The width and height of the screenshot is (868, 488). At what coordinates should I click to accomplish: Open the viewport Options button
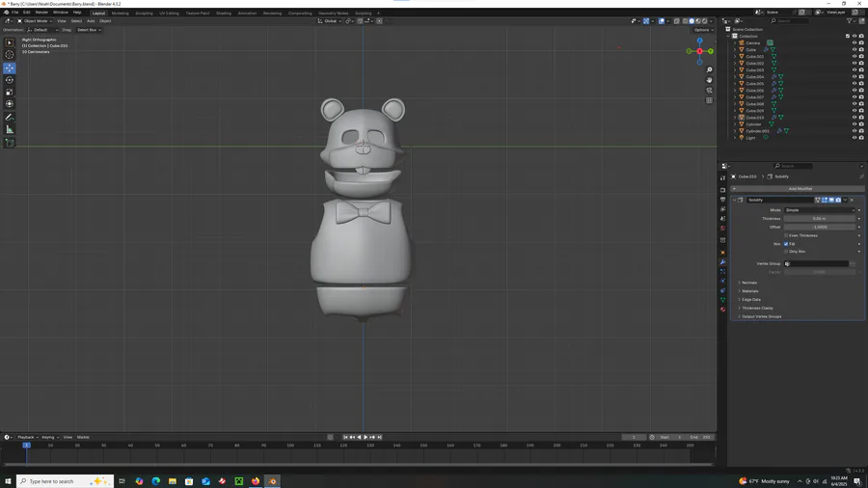click(701, 30)
